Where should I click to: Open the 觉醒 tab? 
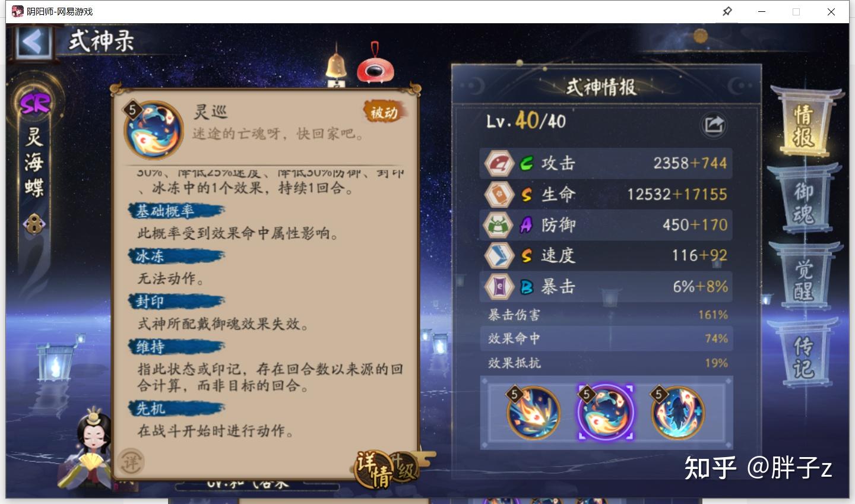point(804,281)
